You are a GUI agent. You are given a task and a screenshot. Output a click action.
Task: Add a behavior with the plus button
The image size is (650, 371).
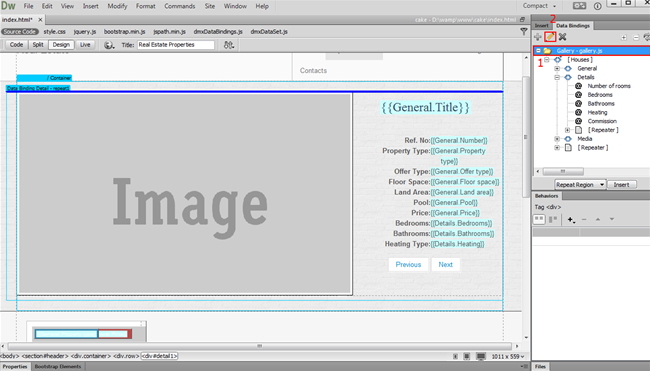[571, 220]
